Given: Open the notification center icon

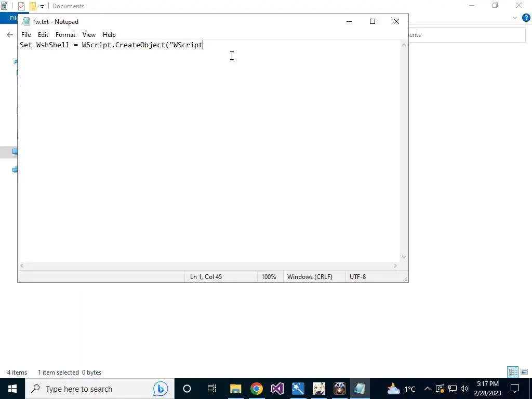Looking at the screenshot, I should tap(515, 389).
